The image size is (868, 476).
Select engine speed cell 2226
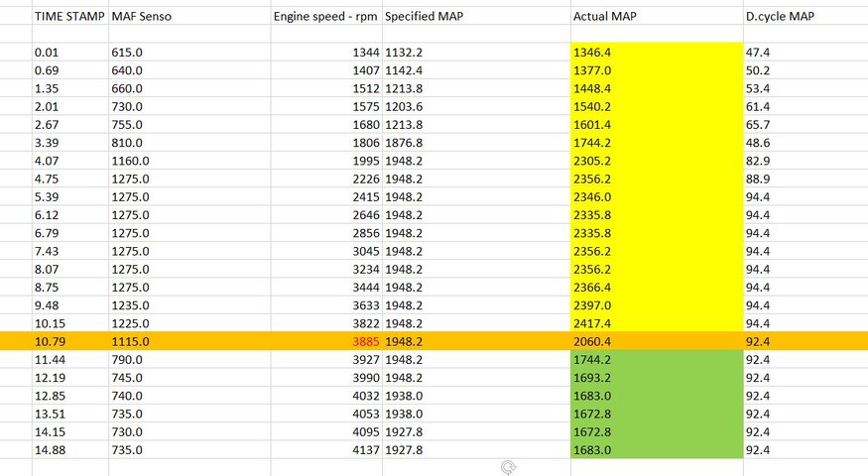click(326, 178)
